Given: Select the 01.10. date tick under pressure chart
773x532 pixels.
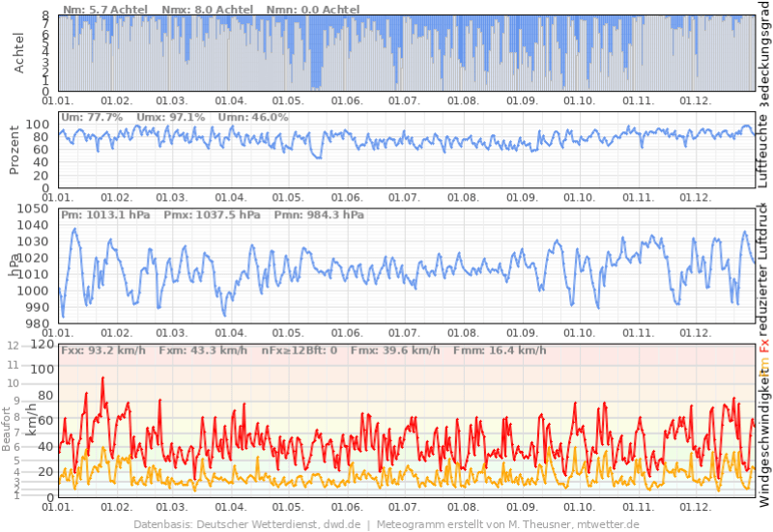Looking at the screenshot, I should (x=580, y=332).
